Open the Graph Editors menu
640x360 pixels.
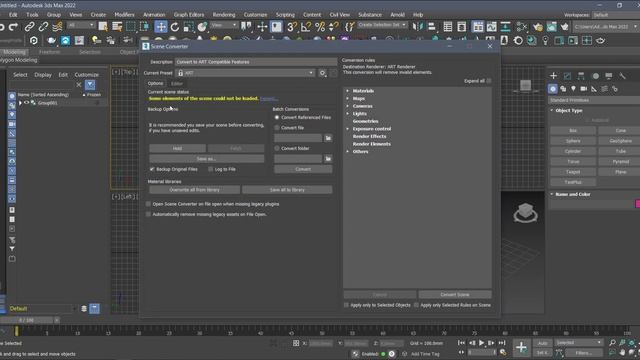(x=189, y=15)
